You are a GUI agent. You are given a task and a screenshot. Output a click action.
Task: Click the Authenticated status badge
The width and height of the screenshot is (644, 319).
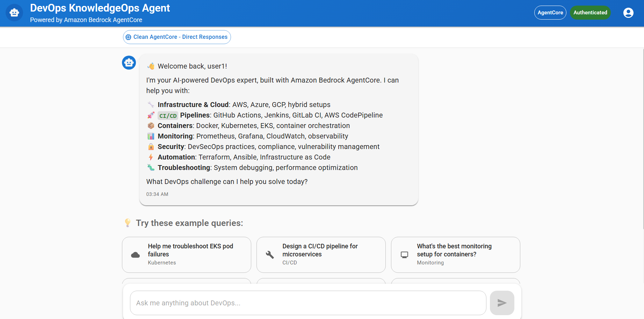(590, 13)
